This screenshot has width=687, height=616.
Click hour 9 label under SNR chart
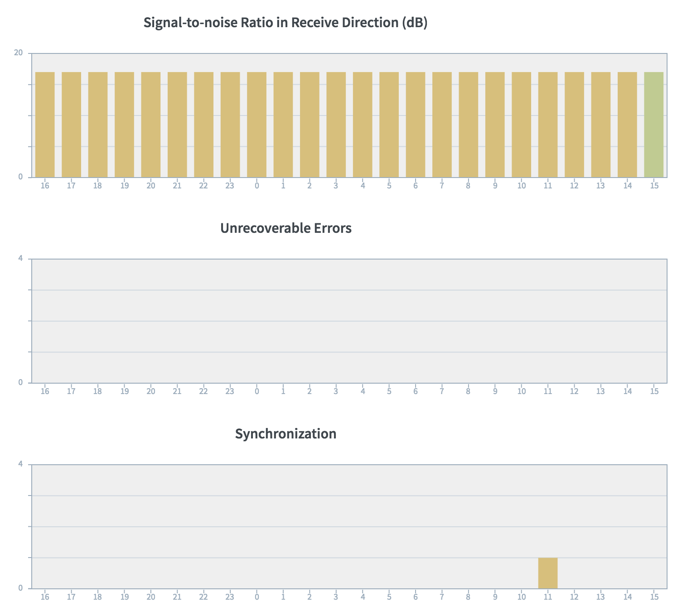point(495,186)
